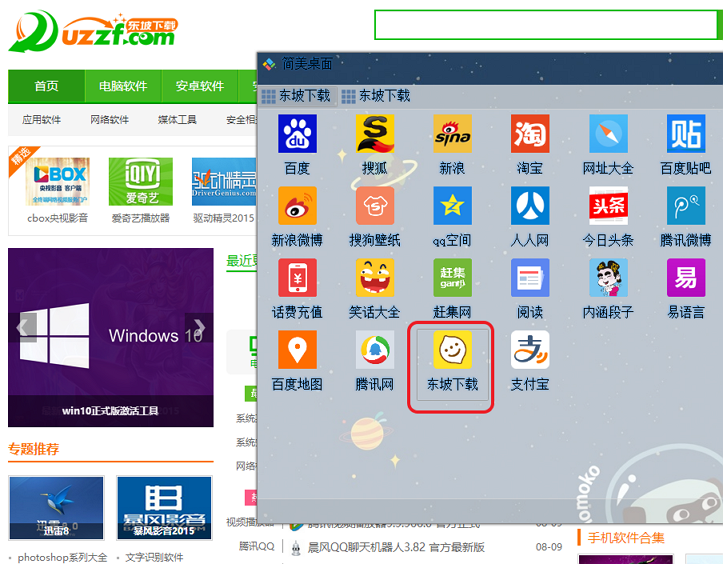Open the 新浪微博 icon
The height and width of the screenshot is (564, 723).
[297, 206]
